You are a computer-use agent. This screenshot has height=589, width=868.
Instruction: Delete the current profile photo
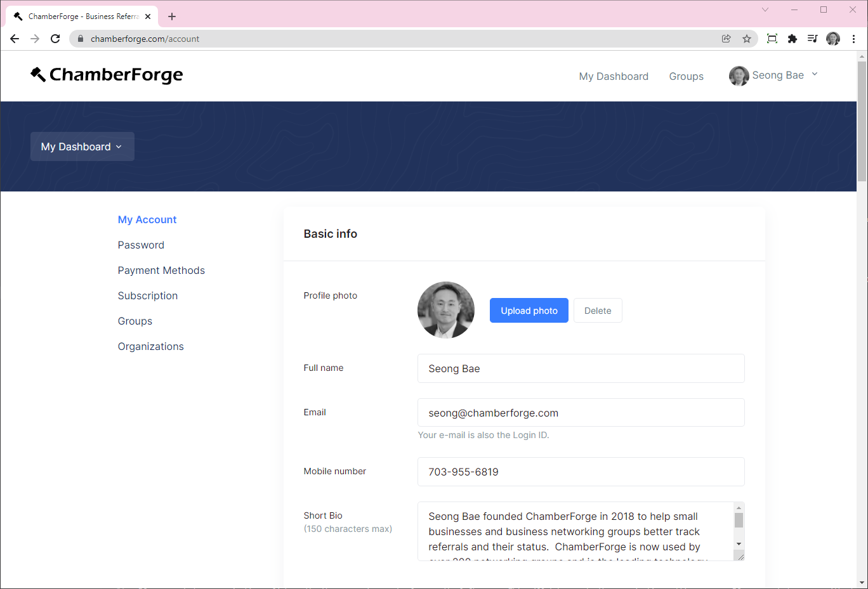[x=597, y=310]
